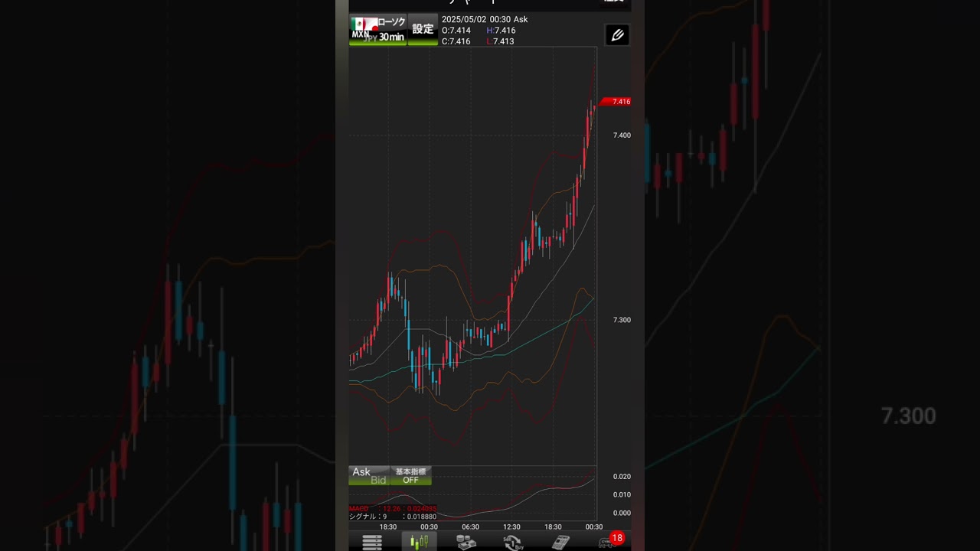The height and width of the screenshot is (551, 980).
Task: Open the rate list menu icon
Action: coord(372,542)
